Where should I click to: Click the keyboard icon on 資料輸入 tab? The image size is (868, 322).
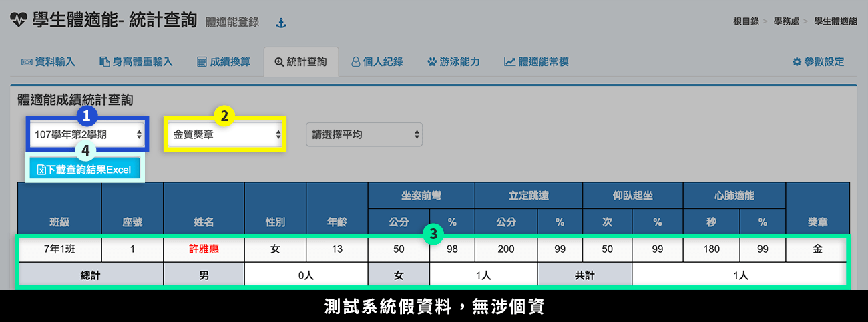coord(27,62)
